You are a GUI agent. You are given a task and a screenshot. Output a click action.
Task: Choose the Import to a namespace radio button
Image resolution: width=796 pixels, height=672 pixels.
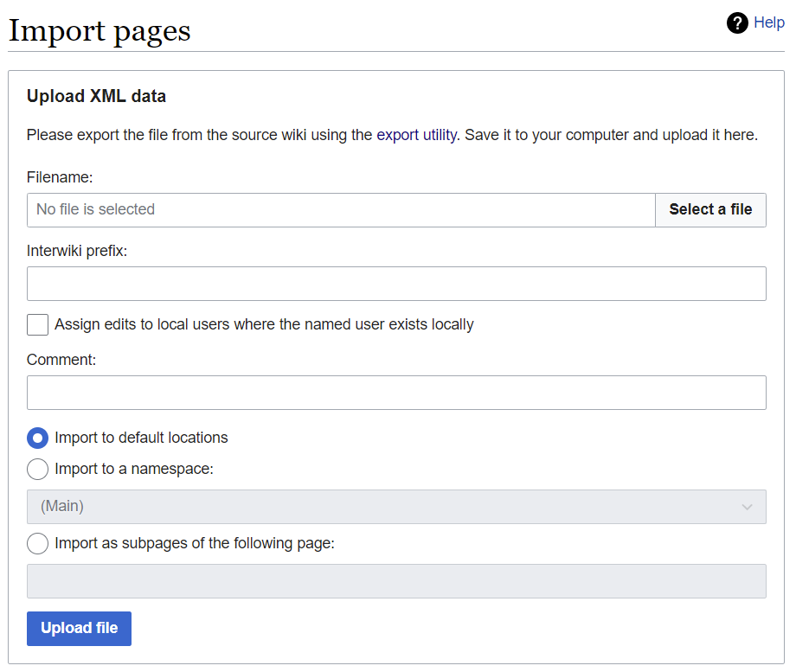pos(37,469)
